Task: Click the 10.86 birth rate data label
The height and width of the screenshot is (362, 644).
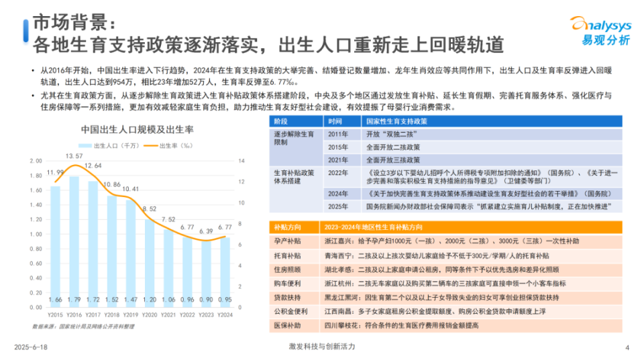Action: (x=112, y=184)
